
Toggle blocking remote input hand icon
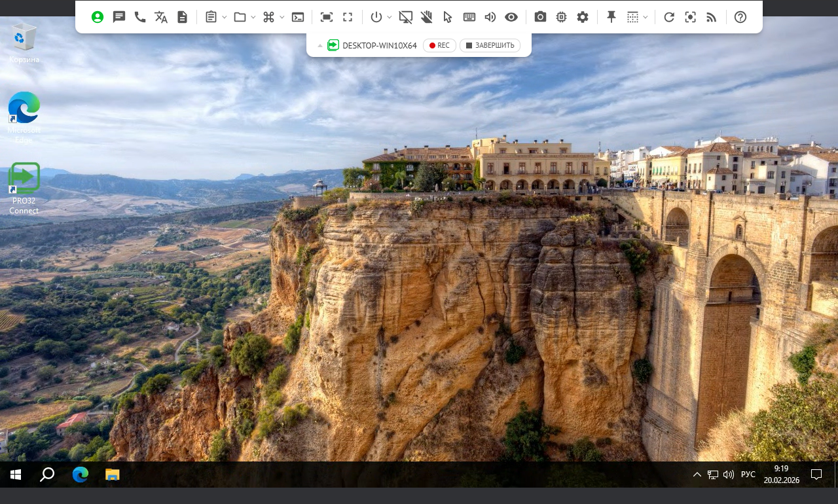[x=427, y=17]
